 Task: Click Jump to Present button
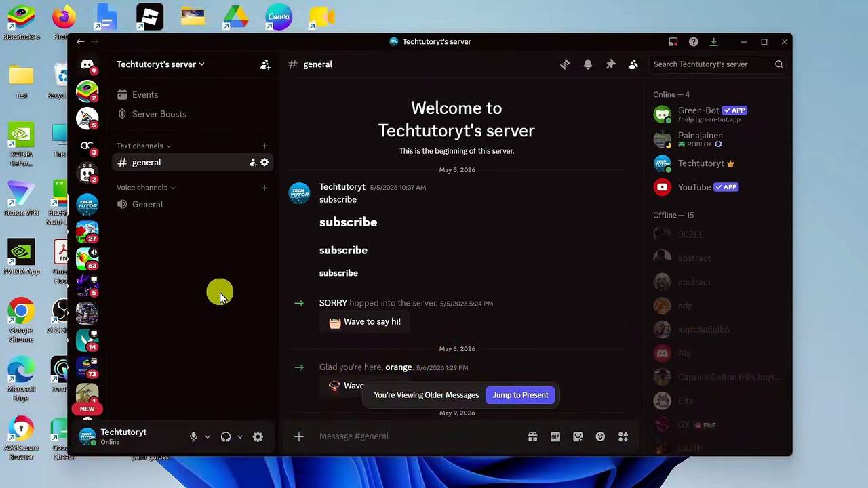pyautogui.click(x=520, y=395)
